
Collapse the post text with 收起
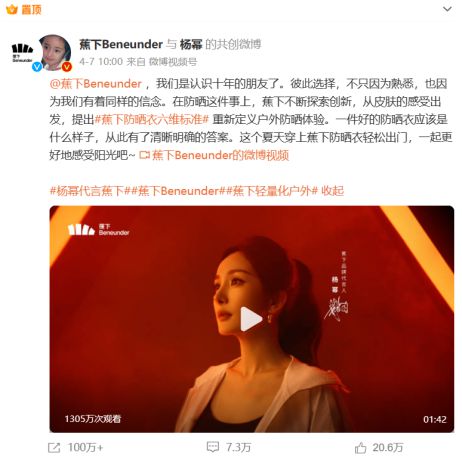point(332,191)
